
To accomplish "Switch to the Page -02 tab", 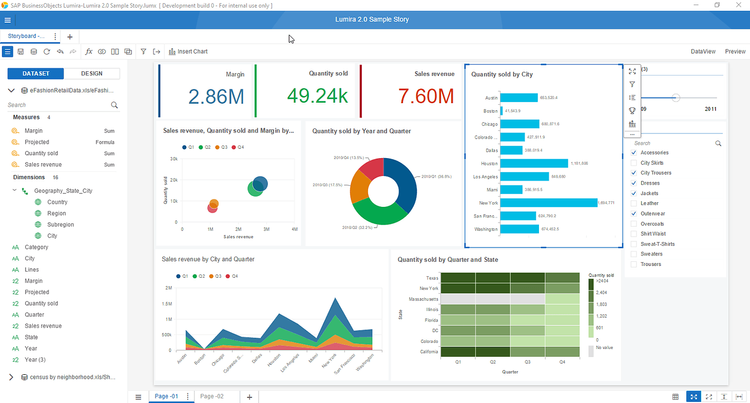I will point(212,396).
